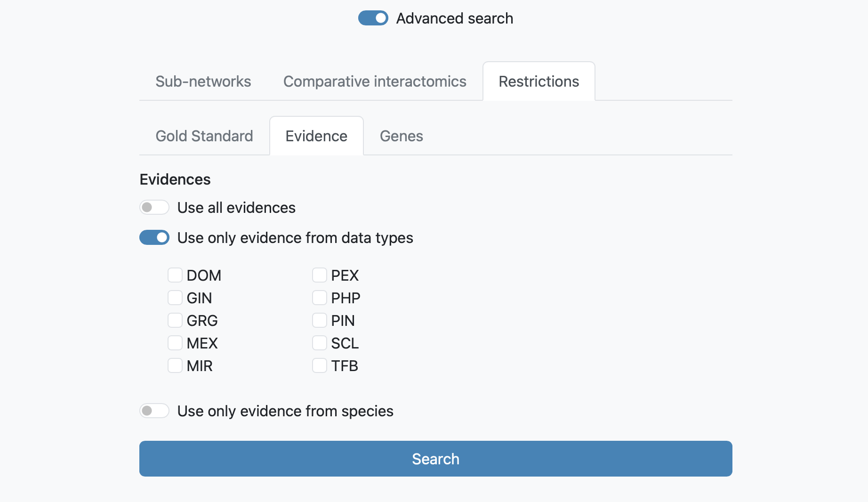Screen dimensions: 868x502
Task: Select the MEX checkbox
Action: click(175, 343)
